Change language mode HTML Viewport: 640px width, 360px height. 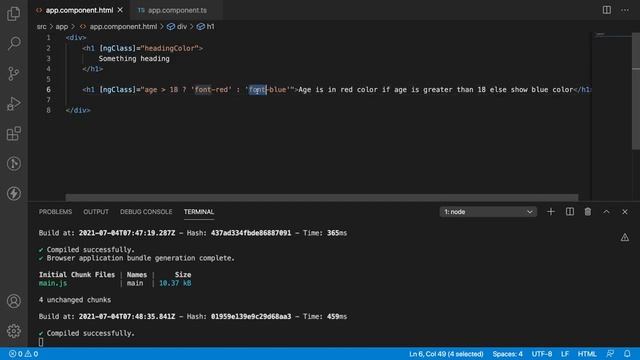(587, 354)
